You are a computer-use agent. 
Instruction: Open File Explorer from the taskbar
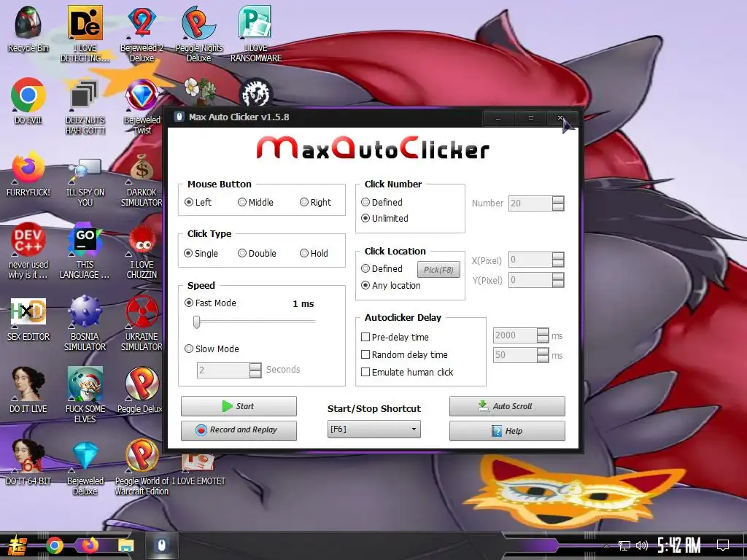coord(125,545)
